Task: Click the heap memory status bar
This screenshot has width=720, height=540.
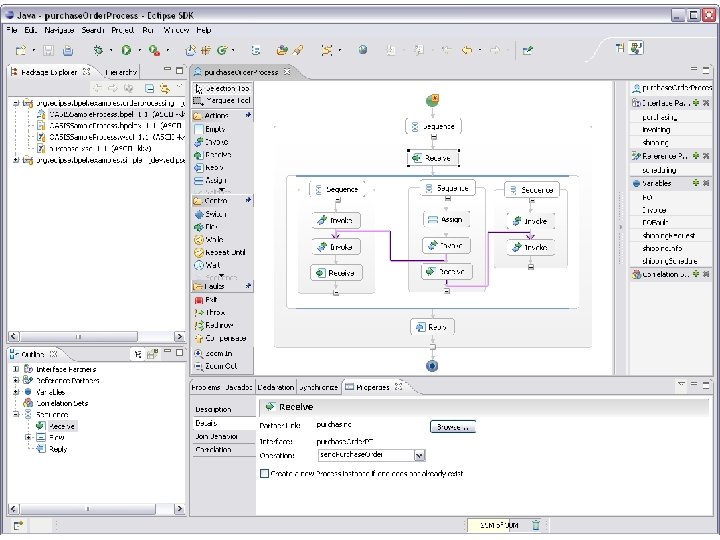Action: point(499,525)
